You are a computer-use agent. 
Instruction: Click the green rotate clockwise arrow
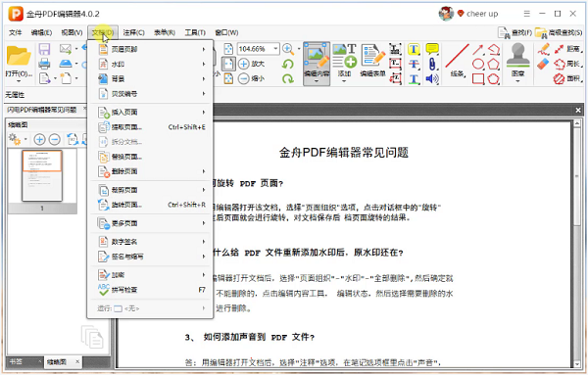(x=287, y=78)
